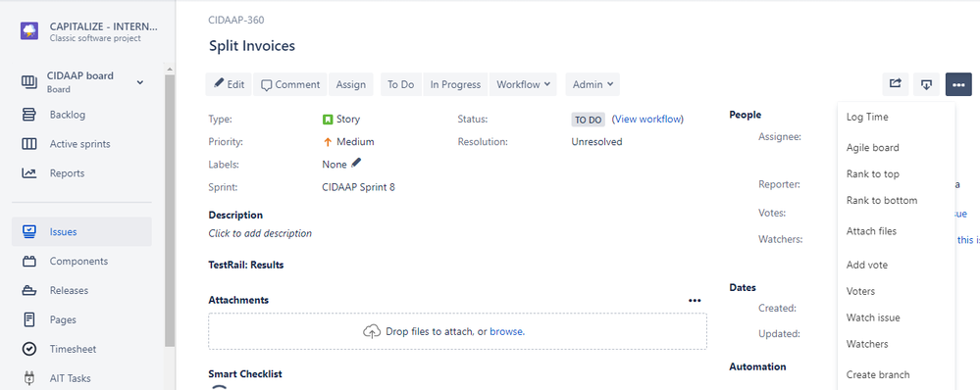Select Watch issue from the menu

click(x=896, y=317)
